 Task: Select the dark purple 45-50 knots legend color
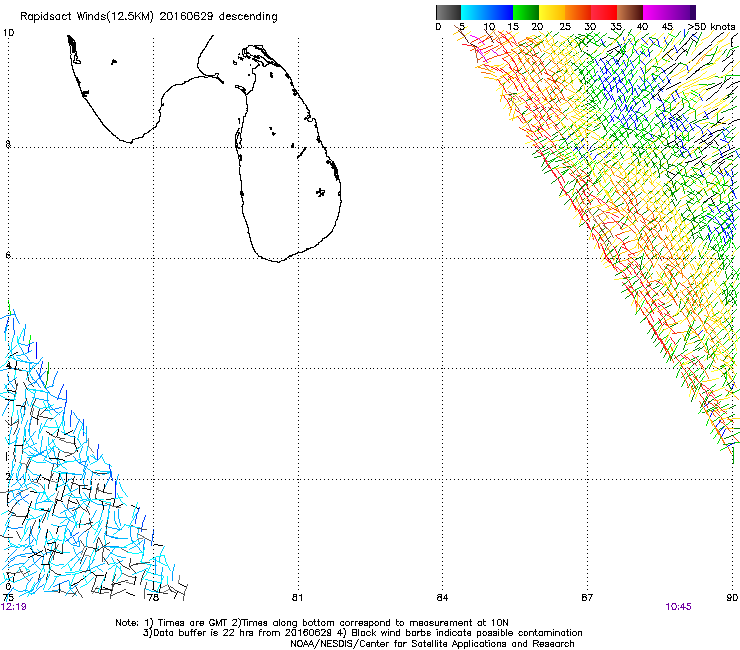coord(682,12)
